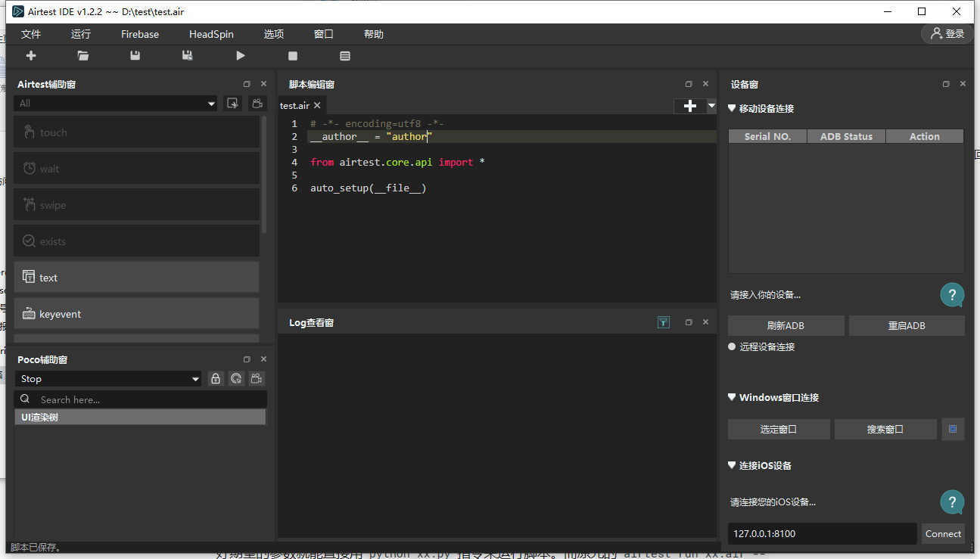Click the Serial NO. column header
Image resolution: width=980 pixels, height=559 pixels.
click(x=767, y=137)
